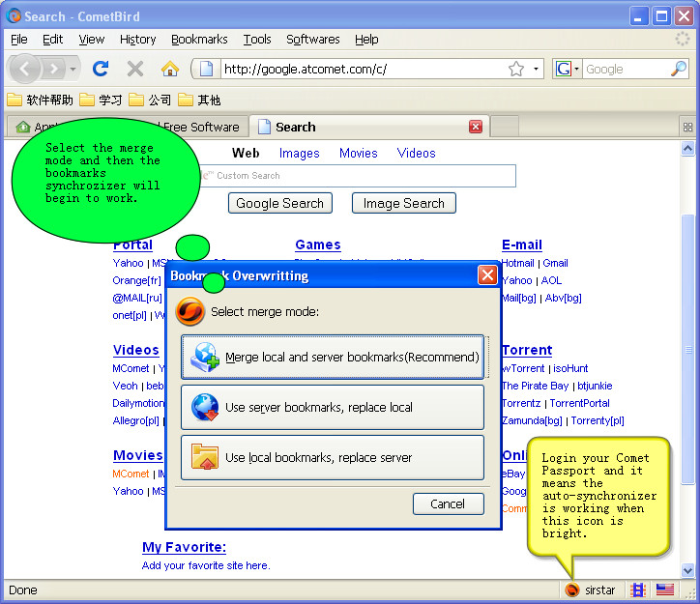Open the Movies category heading

click(138, 455)
